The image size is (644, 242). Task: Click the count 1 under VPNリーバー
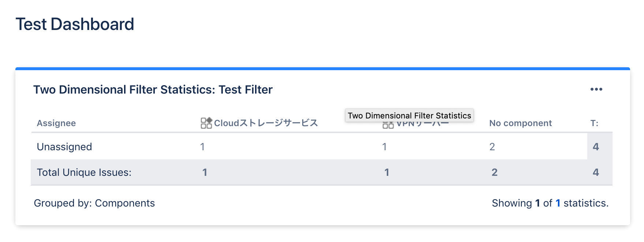pos(384,147)
